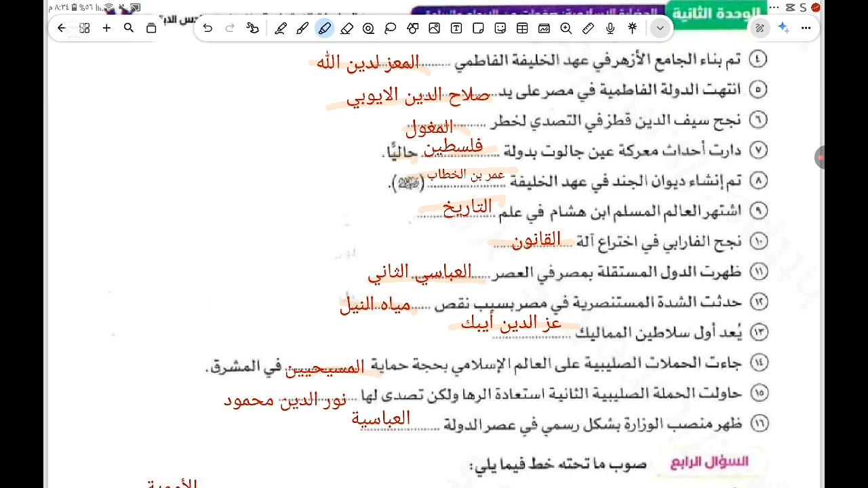Tap handwritten answer العباسي الثاني
Screen dimensions: 868x488
coord(419,272)
